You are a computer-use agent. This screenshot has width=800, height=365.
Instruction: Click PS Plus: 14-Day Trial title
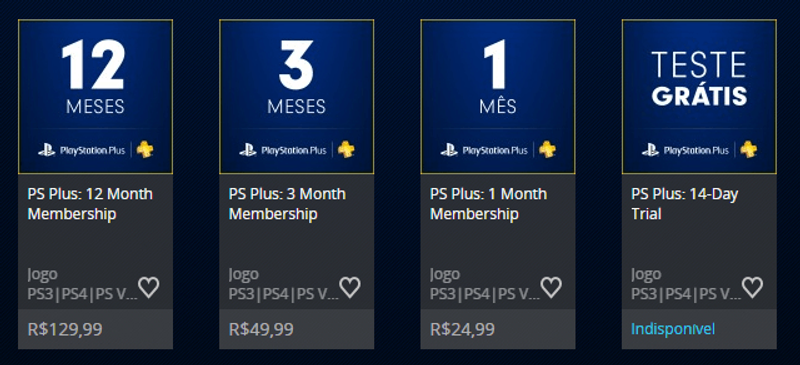(685, 204)
